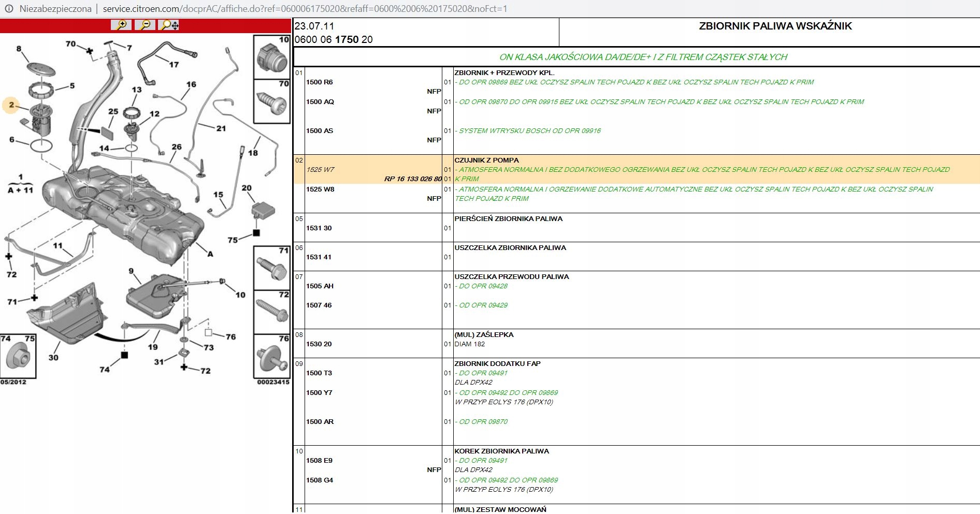This screenshot has height=514, width=980.
Task: Select callout 11 strap in the diagram
Action: (x=57, y=245)
